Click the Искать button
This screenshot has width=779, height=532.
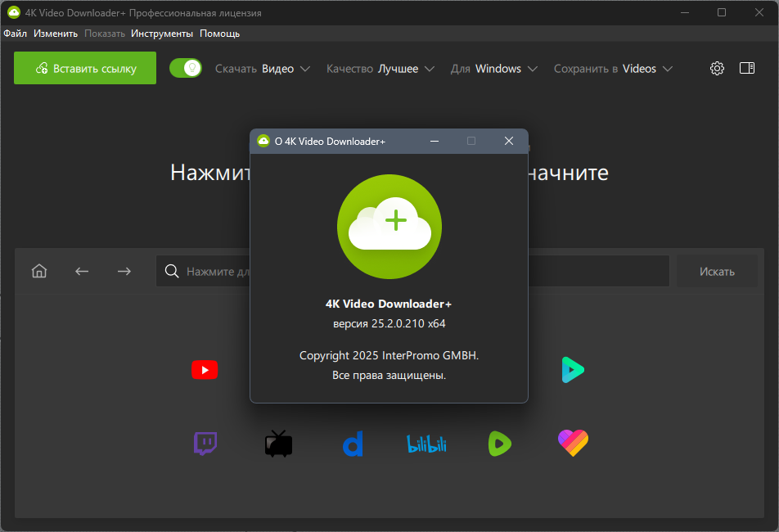(x=717, y=271)
